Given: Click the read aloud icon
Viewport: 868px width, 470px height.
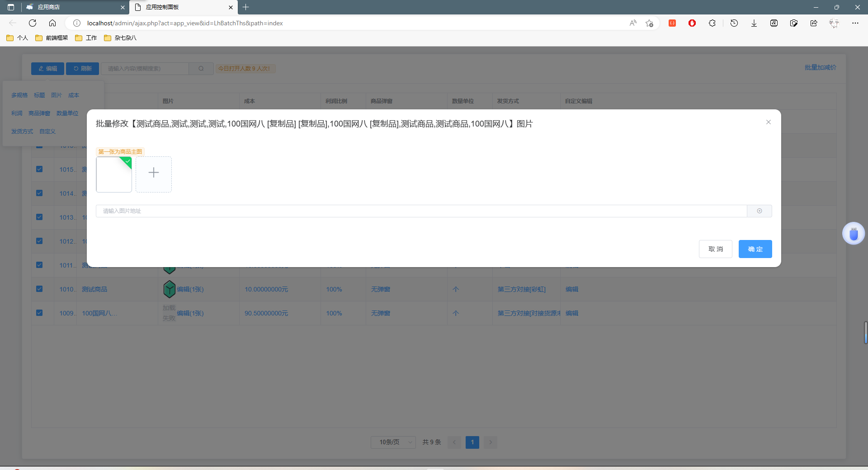Looking at the screenshot, I should pos(633,23).
